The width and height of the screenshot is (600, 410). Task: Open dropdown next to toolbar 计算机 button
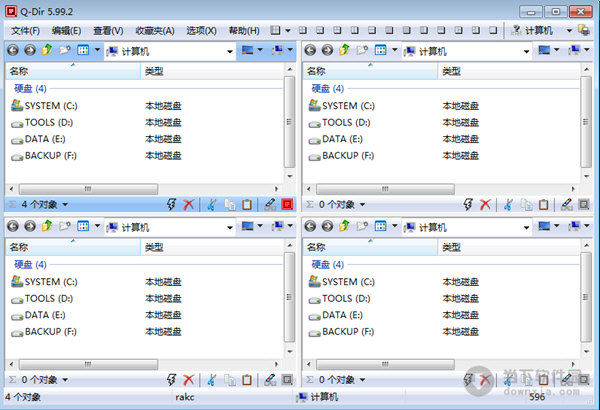[x=569, y=30]
